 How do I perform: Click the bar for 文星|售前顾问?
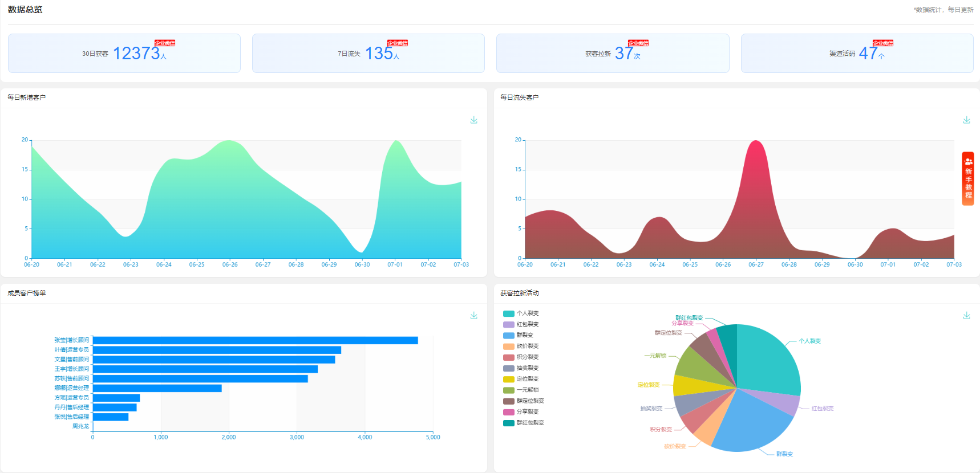(214, 360)
